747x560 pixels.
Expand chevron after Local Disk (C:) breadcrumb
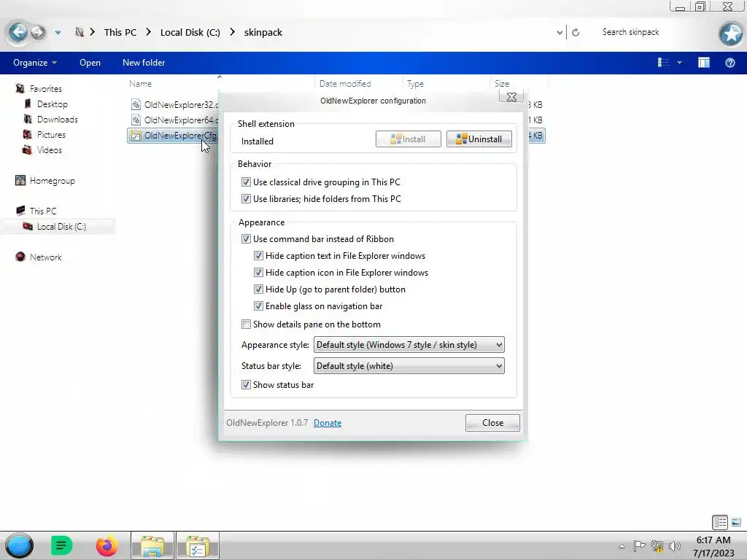pos(233,32)
